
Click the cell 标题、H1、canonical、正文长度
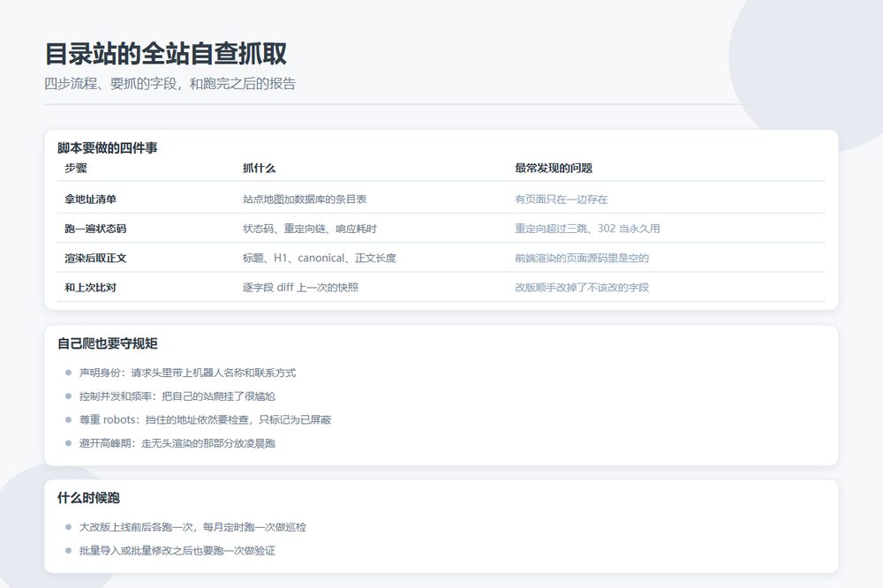(320, 258)
